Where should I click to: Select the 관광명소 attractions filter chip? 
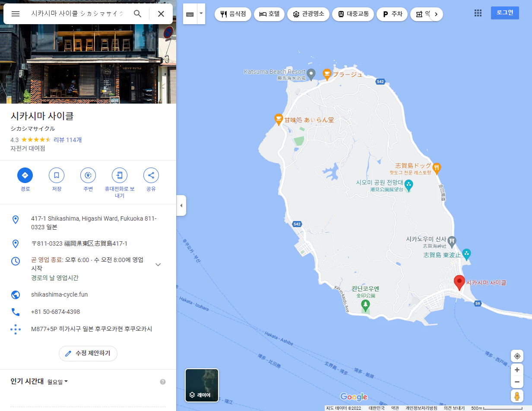(308, 14)
